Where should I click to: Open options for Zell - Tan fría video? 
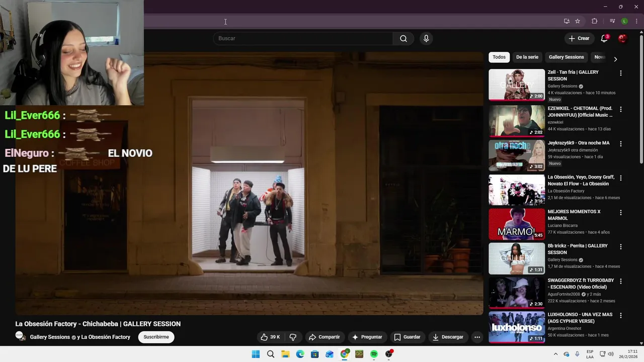pyautogui.click(x=620, y=73)
